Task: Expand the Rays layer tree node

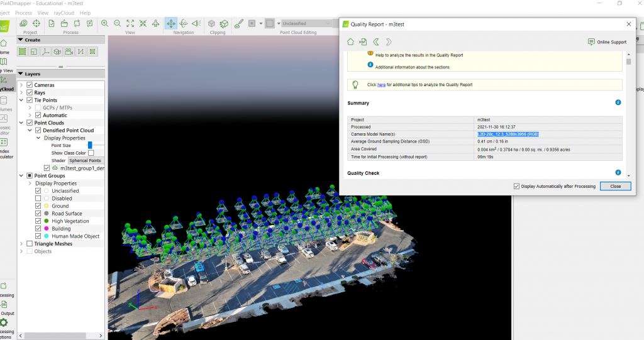Action: [21, 92]
